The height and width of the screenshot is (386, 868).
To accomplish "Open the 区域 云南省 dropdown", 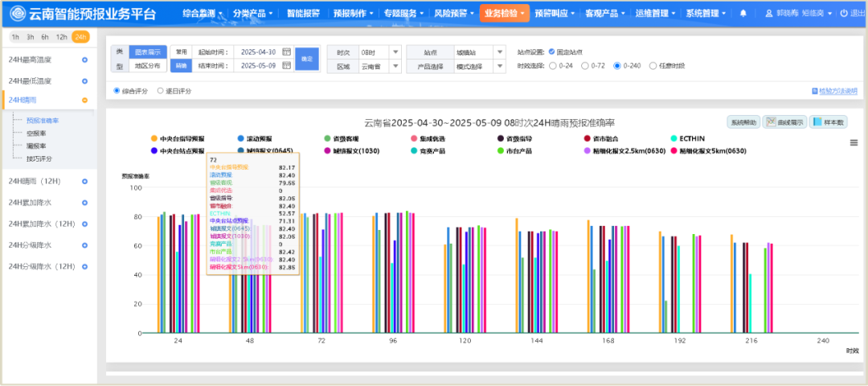I will [377, 66].
